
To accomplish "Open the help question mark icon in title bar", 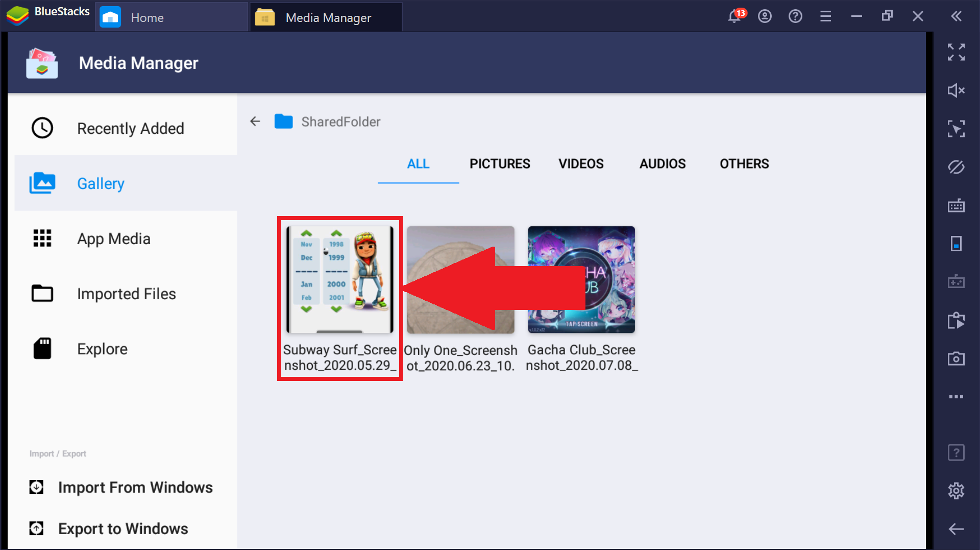I will point(795,16).
